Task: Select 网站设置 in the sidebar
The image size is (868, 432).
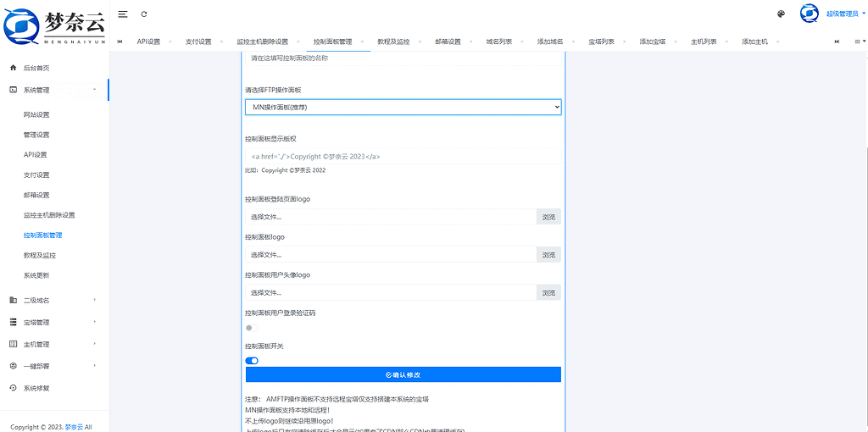Action: pyautogui.click(x=36, y=114)
